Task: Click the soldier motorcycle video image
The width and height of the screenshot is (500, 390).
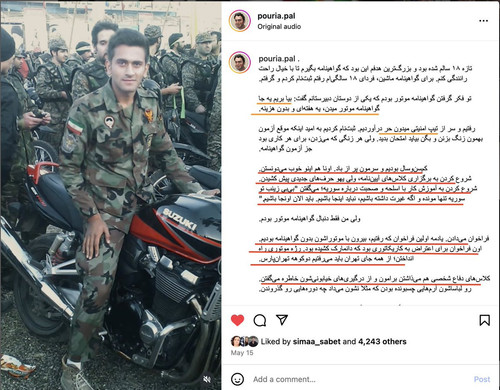Action: click(111, 195)
